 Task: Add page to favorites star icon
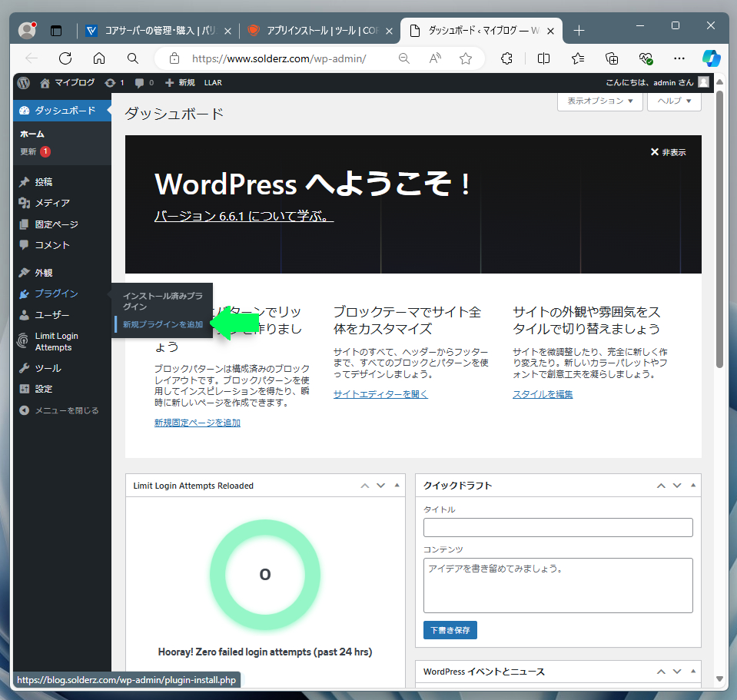[x=466, y=58]
